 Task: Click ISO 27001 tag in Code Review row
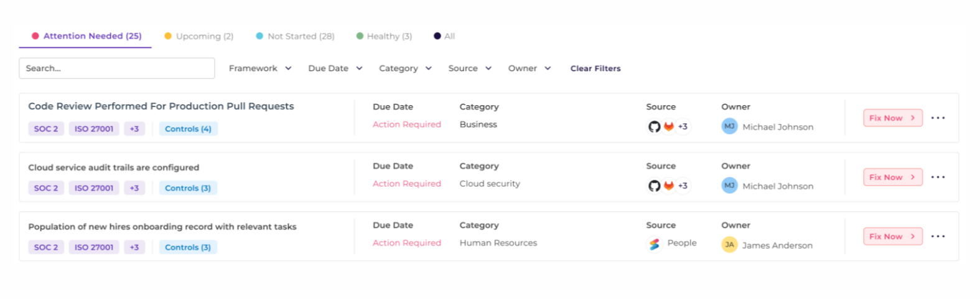[x=94, y=129]
